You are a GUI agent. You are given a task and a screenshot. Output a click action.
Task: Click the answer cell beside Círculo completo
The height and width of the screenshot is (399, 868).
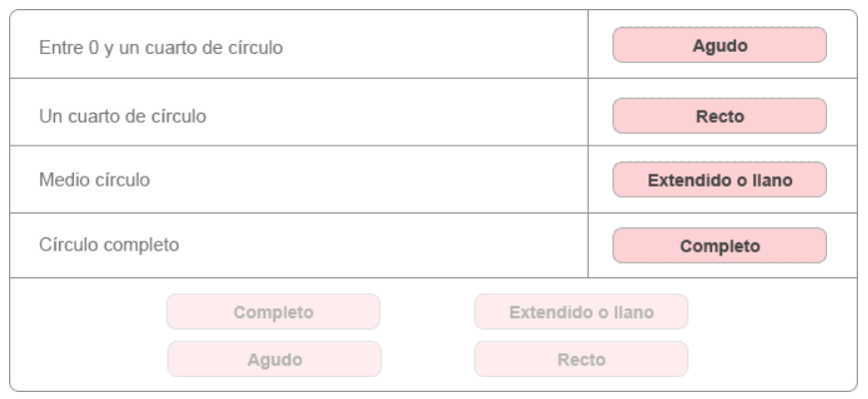coord(722,245)
